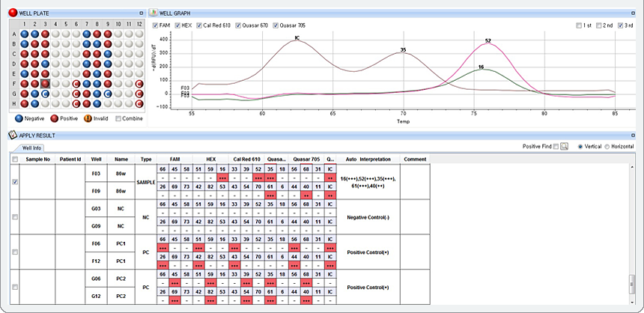
Task: Click well F12 control well
Action: (139, 84)
